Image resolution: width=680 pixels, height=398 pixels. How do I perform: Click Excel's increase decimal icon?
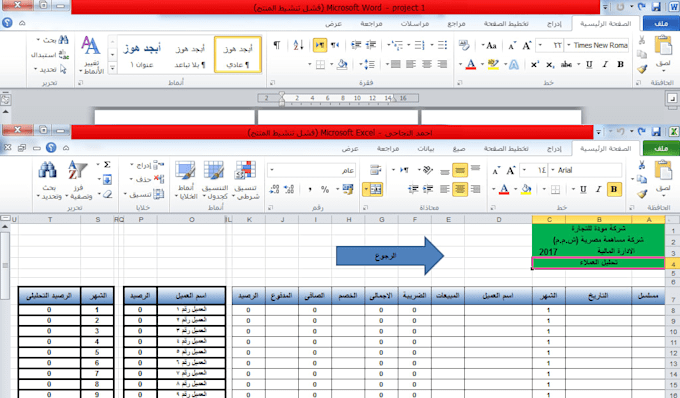click(x=289, y=189)
